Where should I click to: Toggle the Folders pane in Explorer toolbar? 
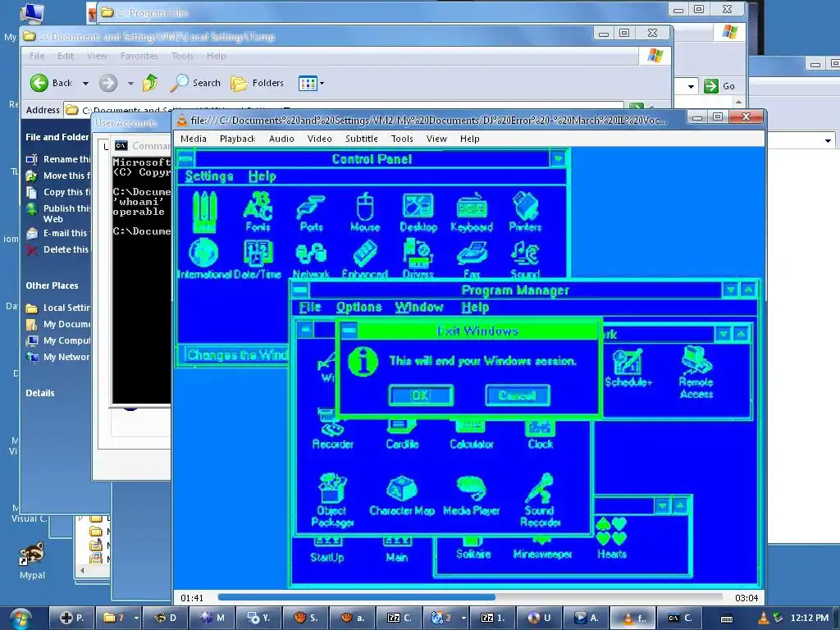257,83
